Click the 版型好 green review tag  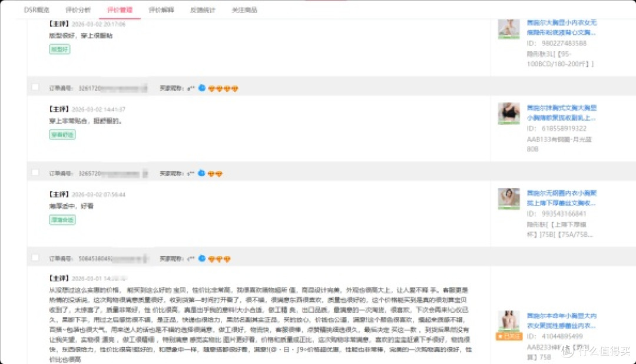click(x=59, y=49)
